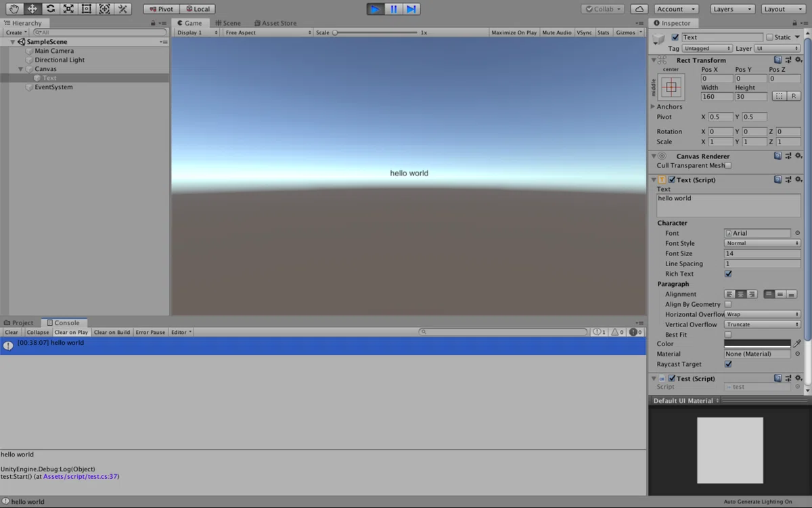Image resolution: width=812 pixels, height=508 pixels.
Task: Open Assets/script/test.cs:37 link
Action: coord(81,476)
